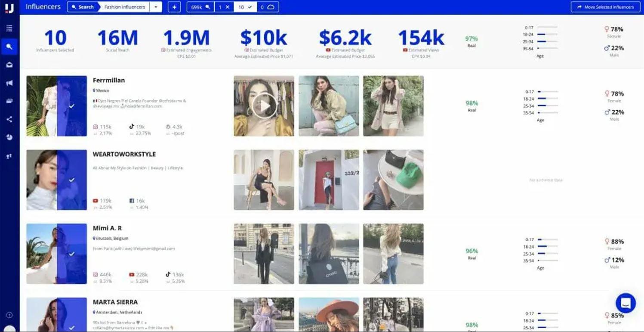The width and height of the screenshot is (644, 332).
Task: Open the payments card sidebar icon
Action: tap(9, 101)
